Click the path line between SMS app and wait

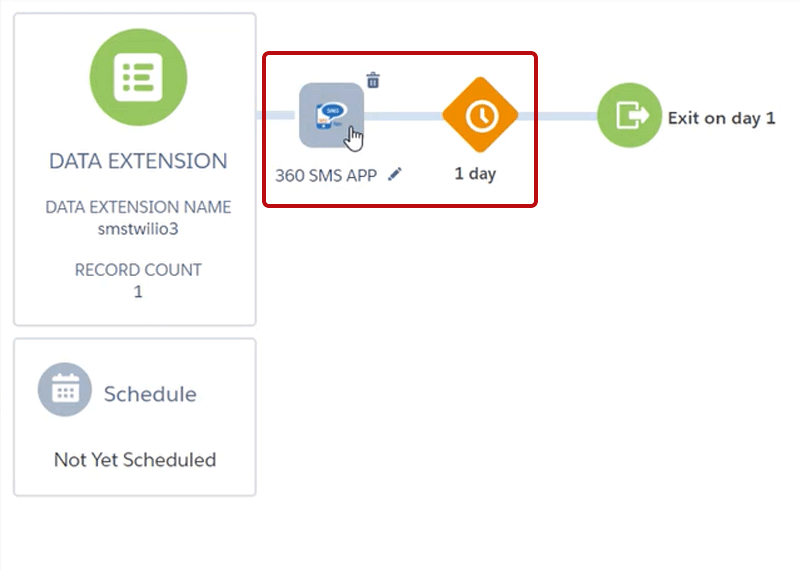tap(405, 116)
